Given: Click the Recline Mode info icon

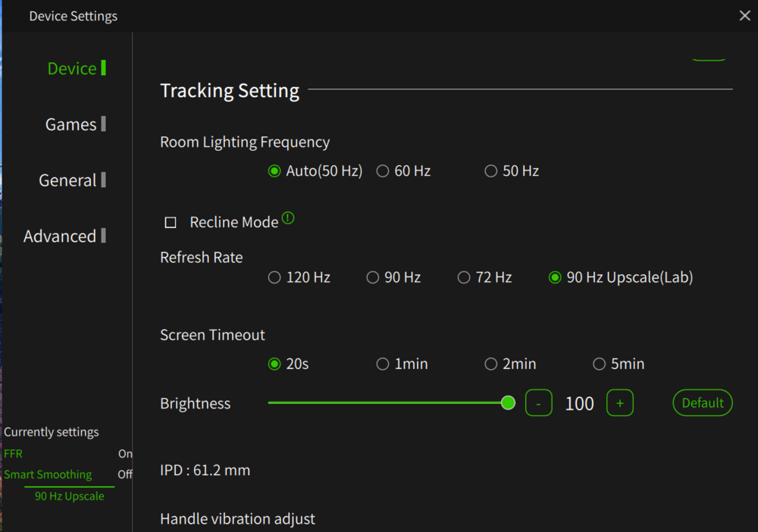Looking at the screenshot, I should 288,219.
